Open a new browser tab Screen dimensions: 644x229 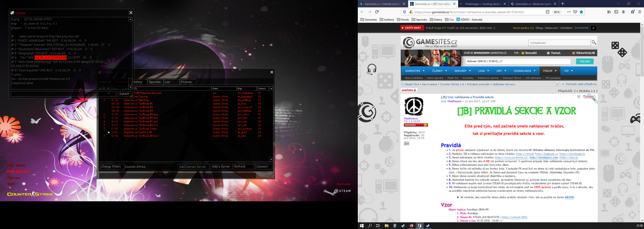(x=562, y=4)
